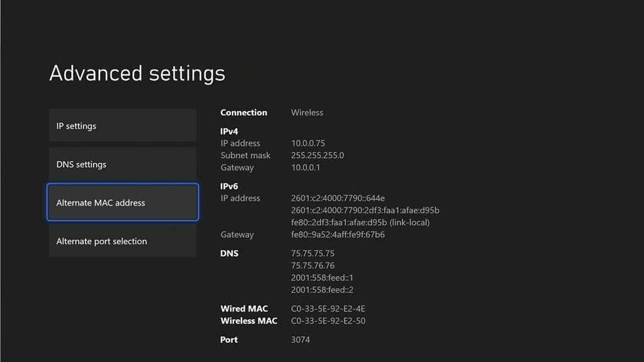Click IPv4 gateway 10.0.0.1
The width and height of the screenshot is (644, 362).
click(306, 167)
